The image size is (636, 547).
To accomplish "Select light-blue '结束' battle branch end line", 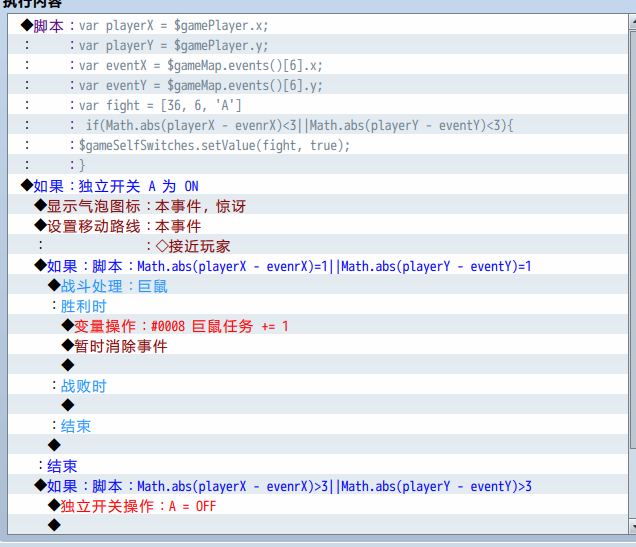I will pos(318,425).
